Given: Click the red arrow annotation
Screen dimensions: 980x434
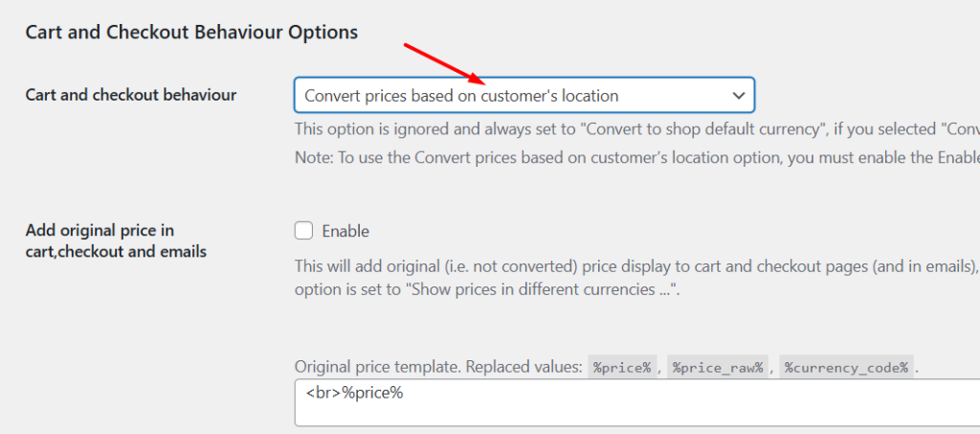Looking at the screenshot, I should 440,62.
